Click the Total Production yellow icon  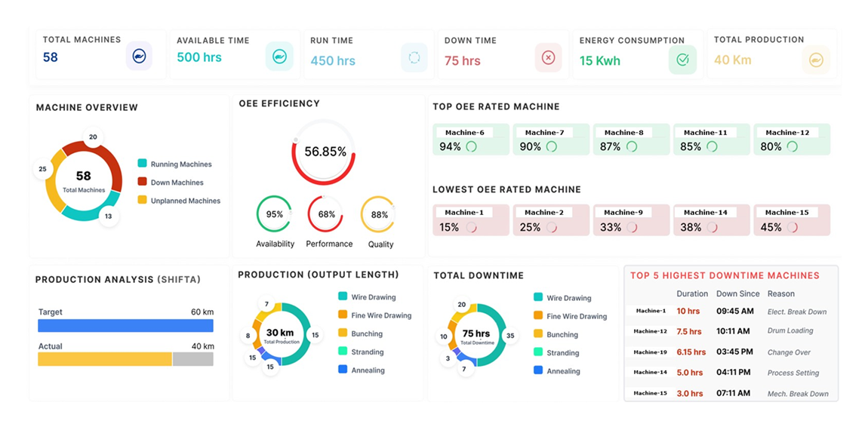tap(816, 60)
